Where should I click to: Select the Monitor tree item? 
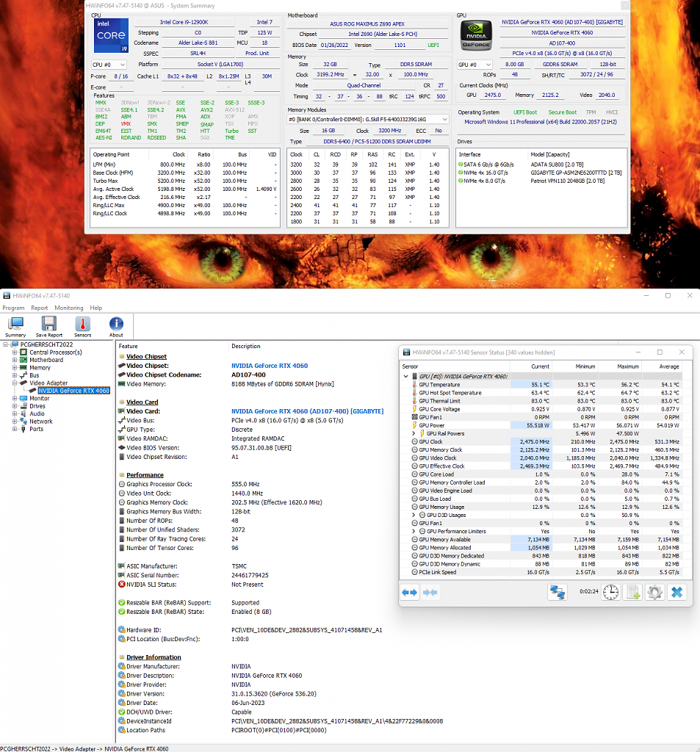pyautogui.click(x=40, y=398)
